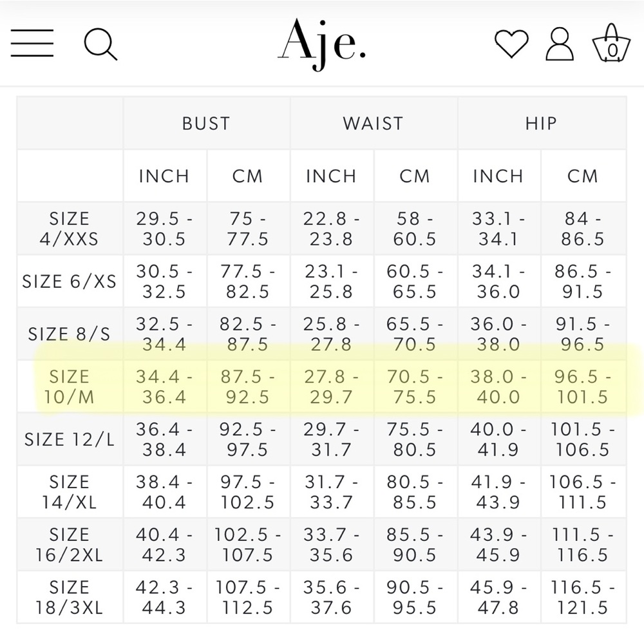Viewport: 644px width, 644px height.
Task: Select the SIZE 4/XXS row label
Action: [x=70, y=229]
